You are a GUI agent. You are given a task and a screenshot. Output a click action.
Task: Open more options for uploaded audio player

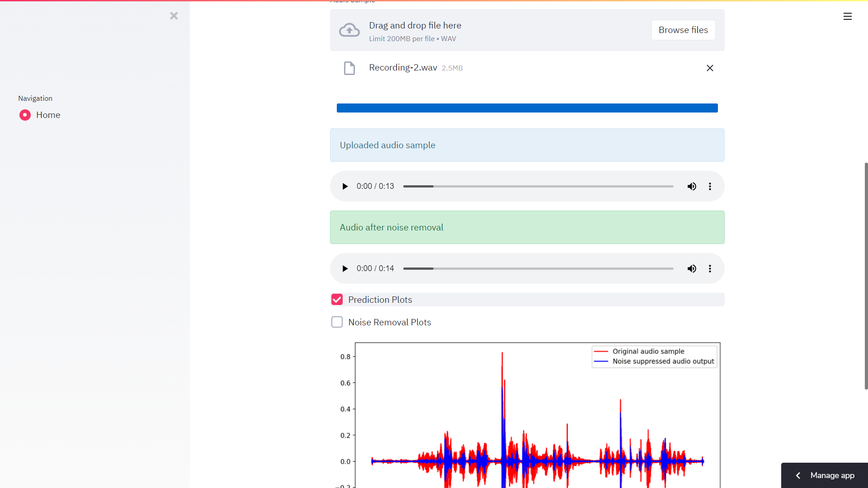(710, 186)
